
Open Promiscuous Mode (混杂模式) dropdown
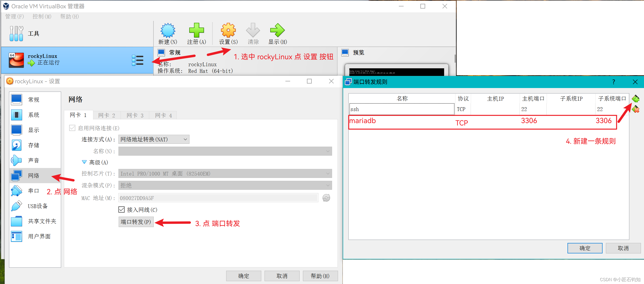pos(225,185)
